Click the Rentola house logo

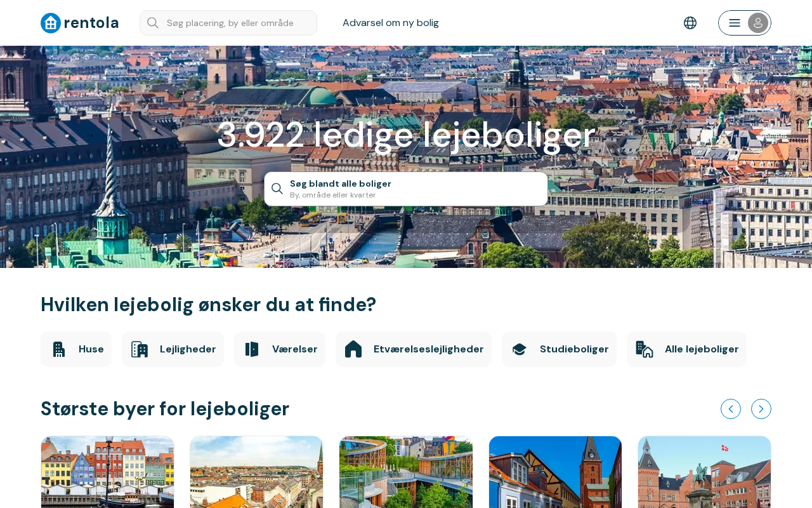pyautogui.click(x=51, y=23)
